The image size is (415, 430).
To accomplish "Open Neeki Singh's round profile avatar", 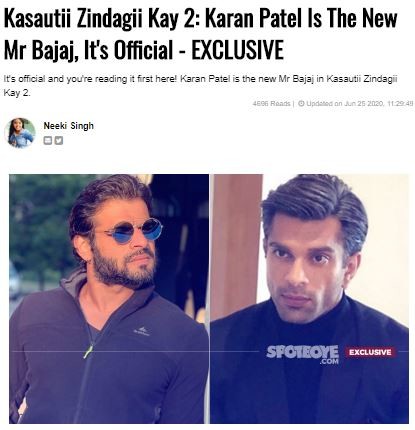I will tap(20, 133).
